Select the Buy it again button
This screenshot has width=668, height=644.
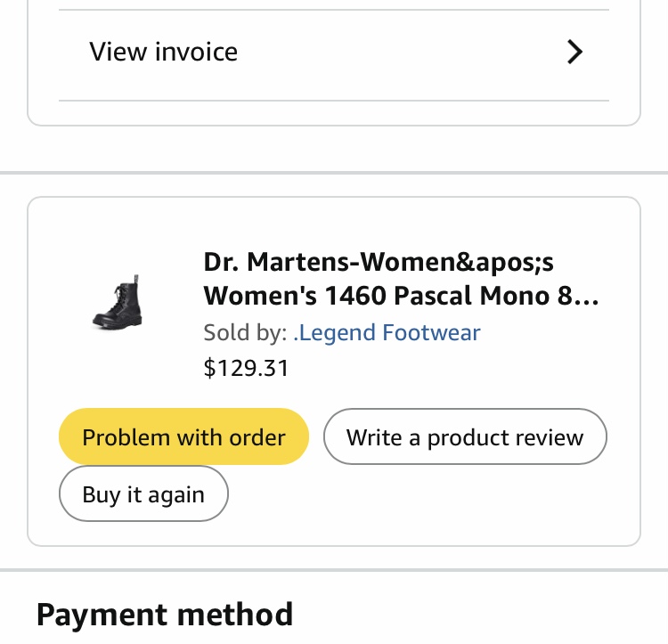point(143,494)
